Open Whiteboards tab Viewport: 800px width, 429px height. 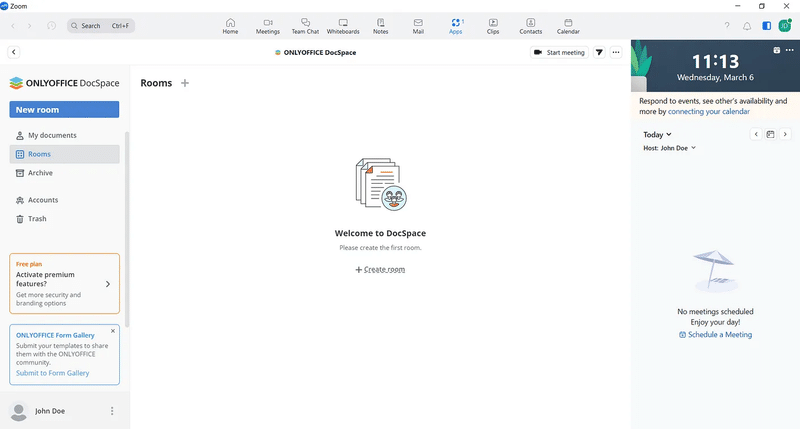pos(343,26)
